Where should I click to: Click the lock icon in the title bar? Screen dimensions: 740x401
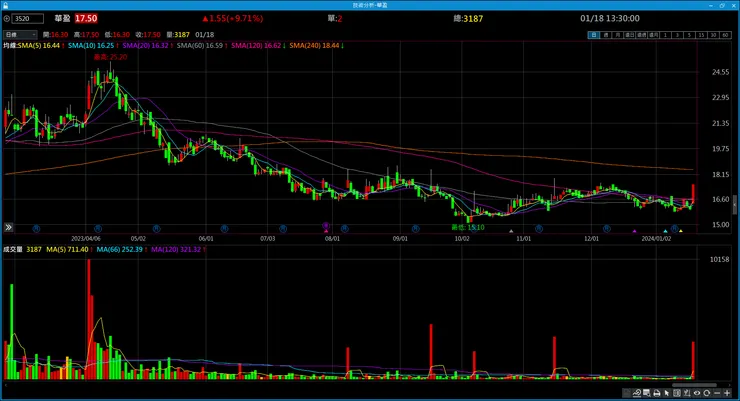coord(6,5)
